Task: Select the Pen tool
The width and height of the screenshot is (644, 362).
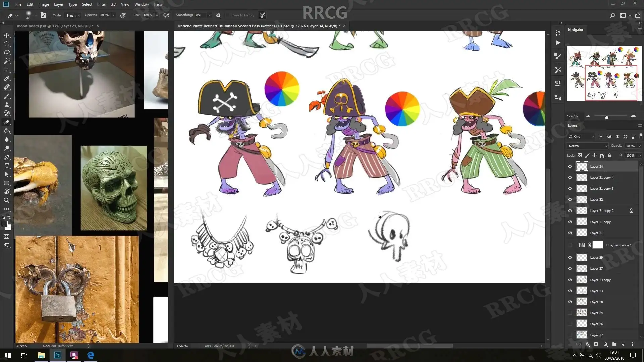Action: point(7,157)
